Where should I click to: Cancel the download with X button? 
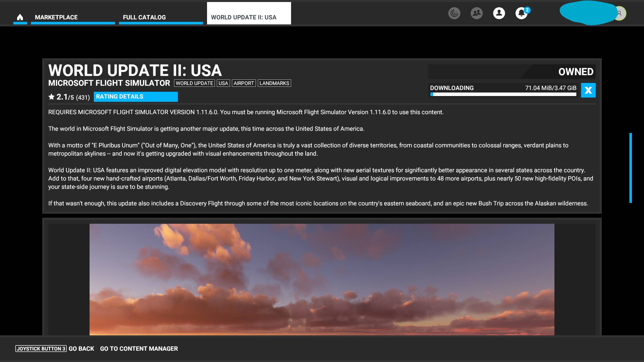(x=588, y=90)
